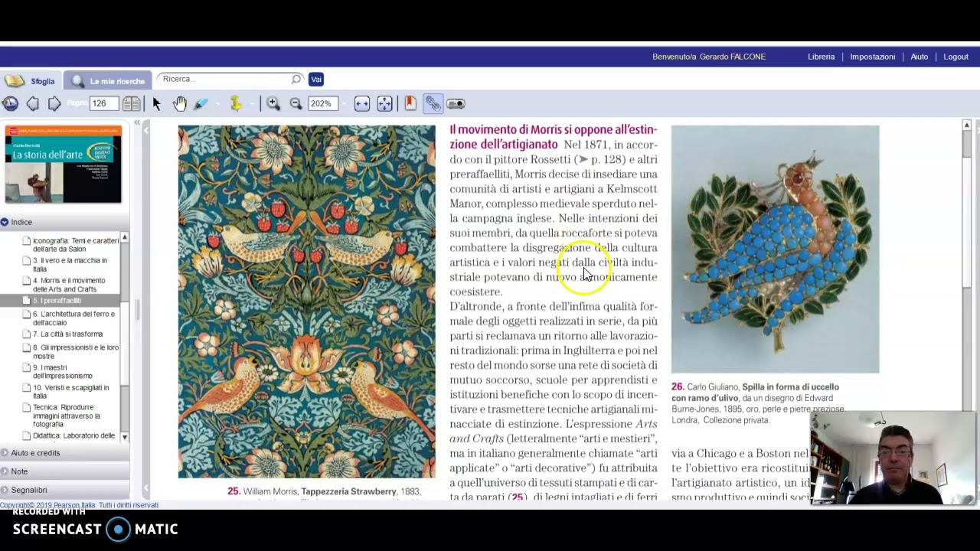Click the page number field showing 126

click(105, 103)
